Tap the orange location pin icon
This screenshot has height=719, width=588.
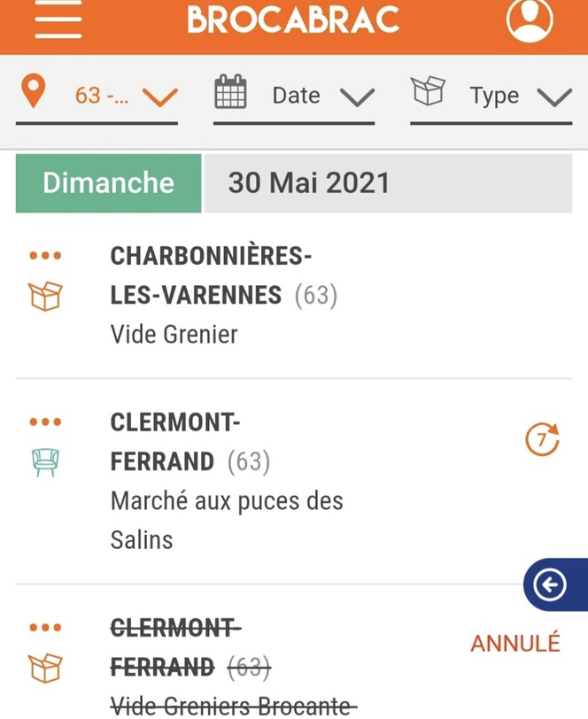(x=34, y=92)
